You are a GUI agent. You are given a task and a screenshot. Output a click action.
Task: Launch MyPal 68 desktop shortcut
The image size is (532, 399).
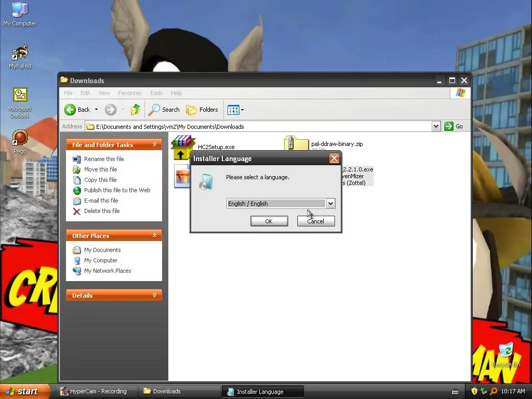tap(20, 56)
